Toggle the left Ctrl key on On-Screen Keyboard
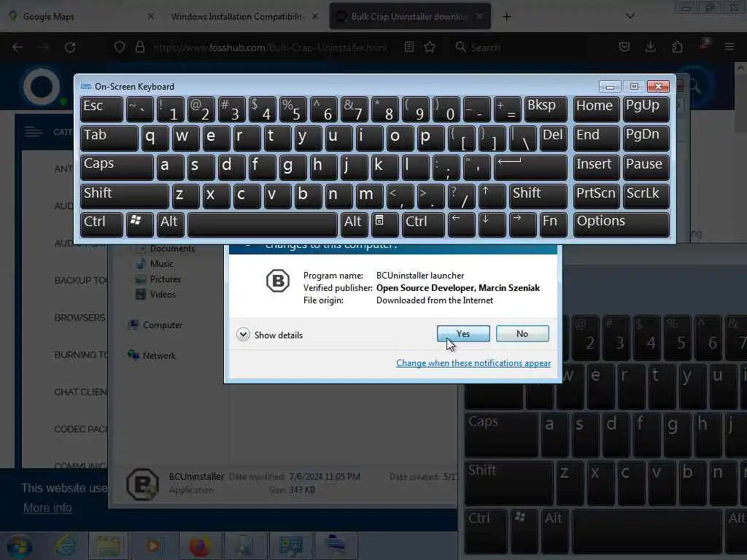Viewport: 747px width, 560px height. pyautogui.click(x=101, y=225)
